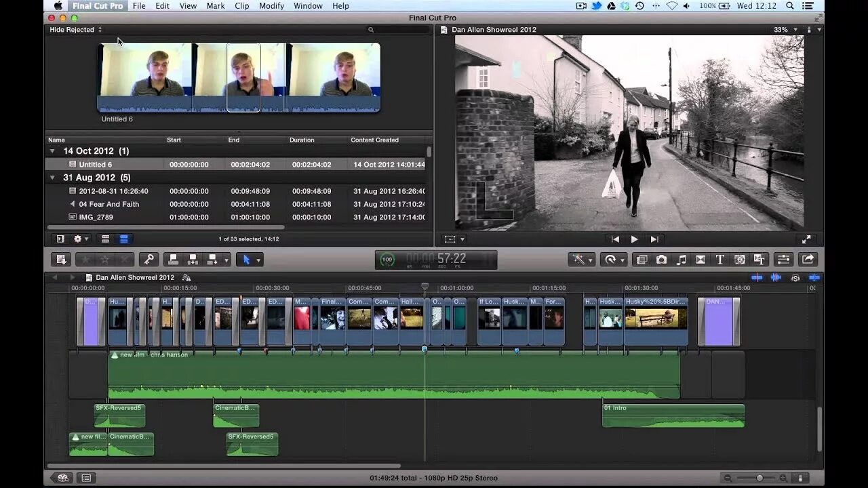Jump to next edit point in viewer
This screenshot has width=868, height=488.
(654, 239)
